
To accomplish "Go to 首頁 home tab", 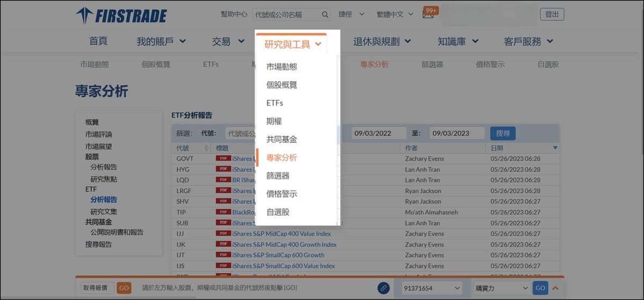I will pos(98,41).
